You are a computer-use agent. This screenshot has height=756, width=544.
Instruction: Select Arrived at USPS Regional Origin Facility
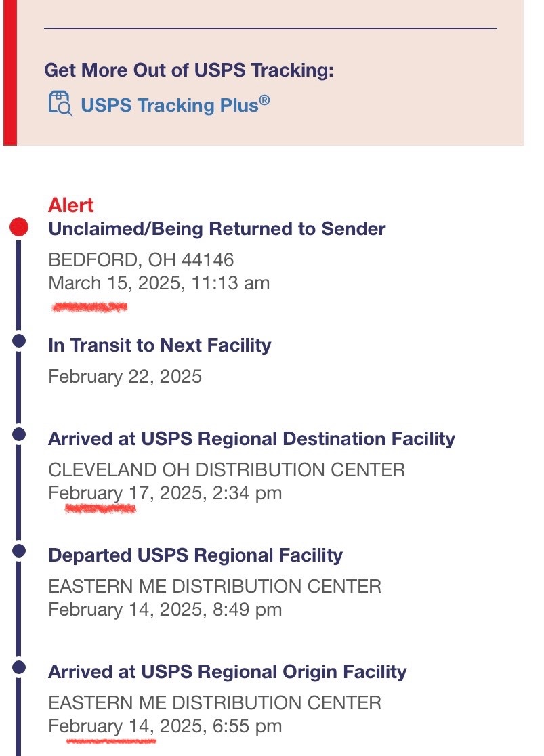pyautogui.click(x=227, y=672)
